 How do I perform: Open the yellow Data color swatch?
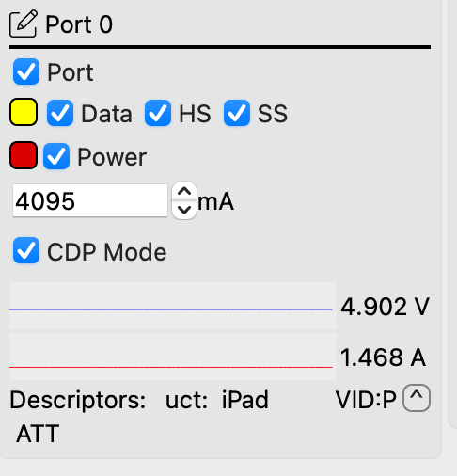click(x=24, y=112)
